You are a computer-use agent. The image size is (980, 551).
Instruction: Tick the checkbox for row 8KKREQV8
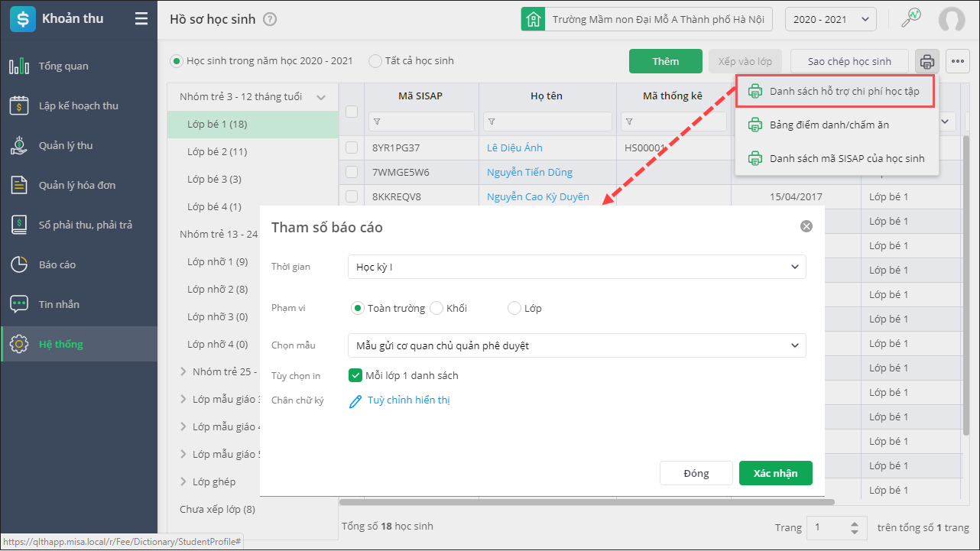coord(352,196)
